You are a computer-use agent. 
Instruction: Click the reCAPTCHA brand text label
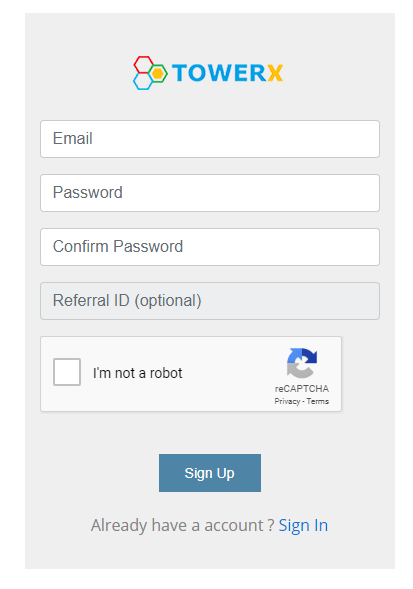click(x=302, y=388)
